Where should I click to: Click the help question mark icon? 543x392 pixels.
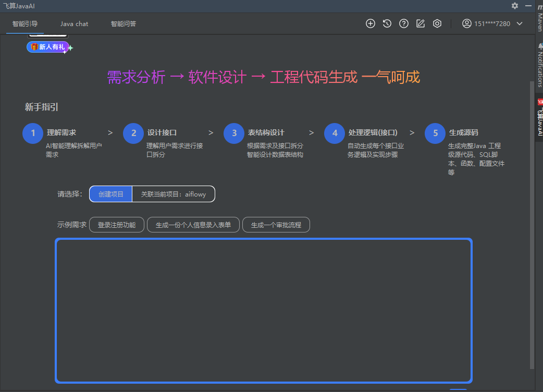click(x=403, y=23)
